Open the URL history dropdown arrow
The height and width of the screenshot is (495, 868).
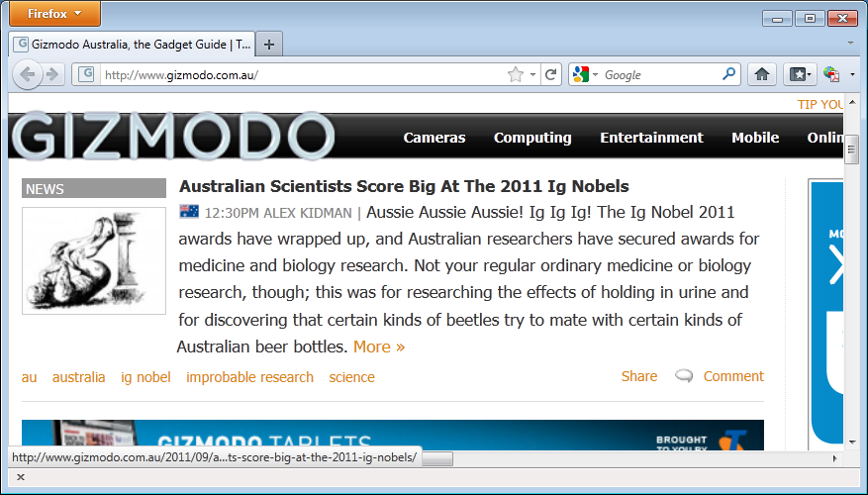pos(532,74)
